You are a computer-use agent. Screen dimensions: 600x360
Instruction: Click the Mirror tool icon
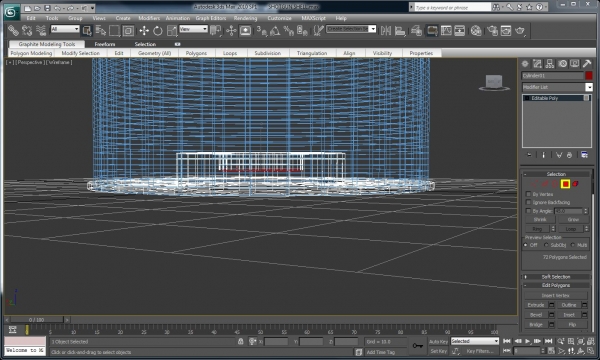click(386, 30)
